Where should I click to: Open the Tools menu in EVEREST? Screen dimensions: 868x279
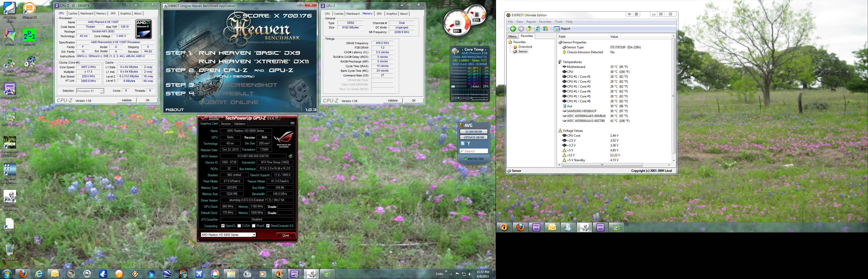(x=559, y=21)
